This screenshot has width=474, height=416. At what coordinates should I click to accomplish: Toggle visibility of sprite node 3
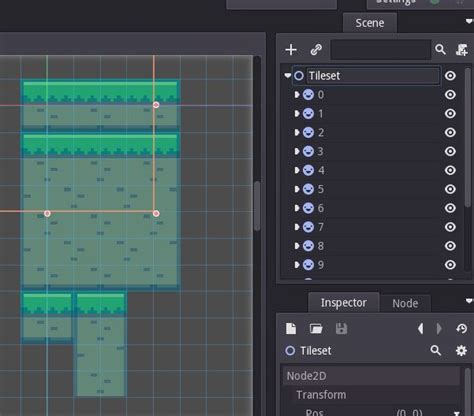coord(450,151)
